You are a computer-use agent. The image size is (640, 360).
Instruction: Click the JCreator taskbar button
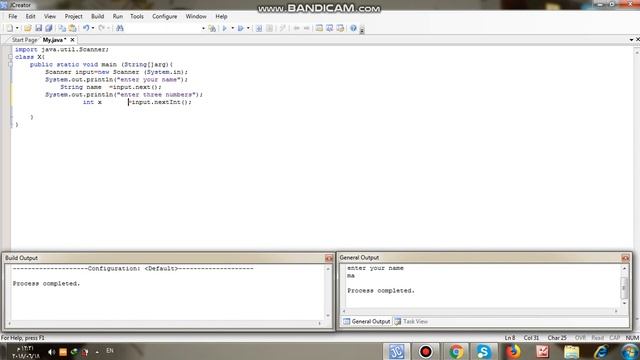396,351
